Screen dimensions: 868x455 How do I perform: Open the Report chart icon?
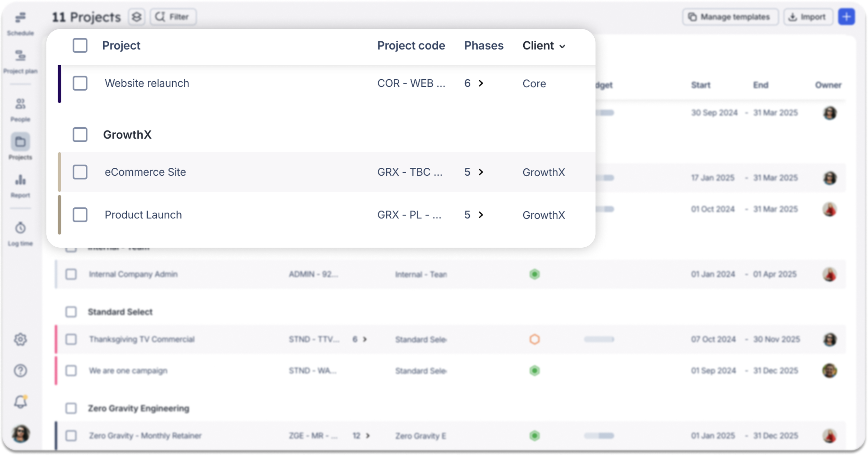coord(20,180)
